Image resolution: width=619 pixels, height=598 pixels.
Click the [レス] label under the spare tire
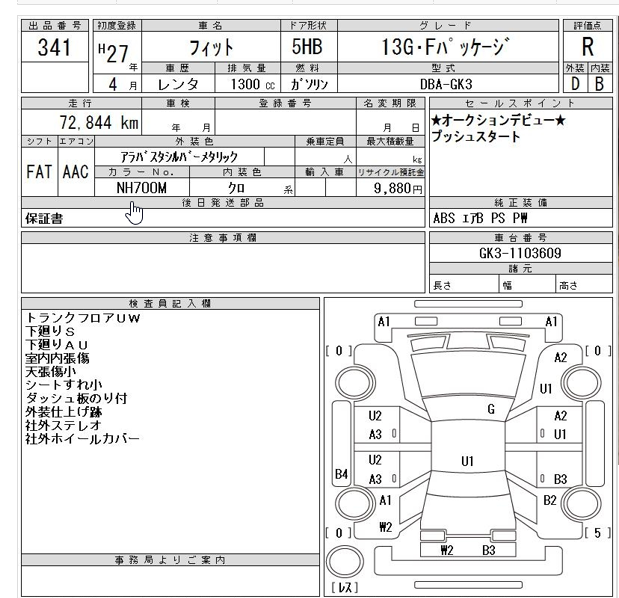(343, 588)
